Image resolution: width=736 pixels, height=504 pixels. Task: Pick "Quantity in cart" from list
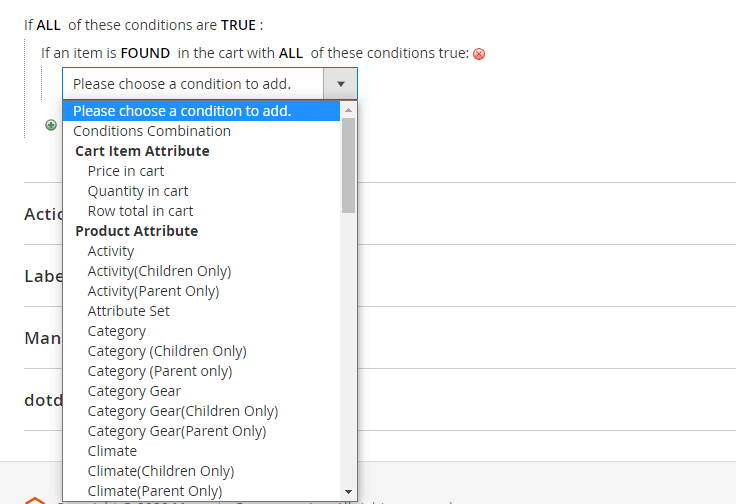(138, 191)
